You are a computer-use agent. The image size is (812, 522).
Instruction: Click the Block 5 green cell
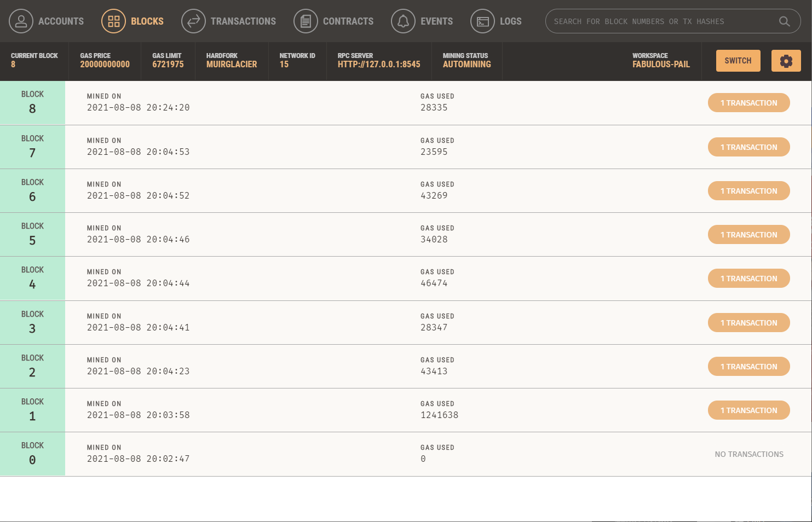coord(32,234)
